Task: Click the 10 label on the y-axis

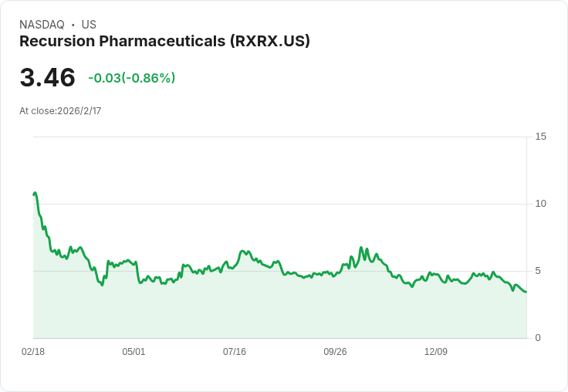Action: [x=540, y=204]
